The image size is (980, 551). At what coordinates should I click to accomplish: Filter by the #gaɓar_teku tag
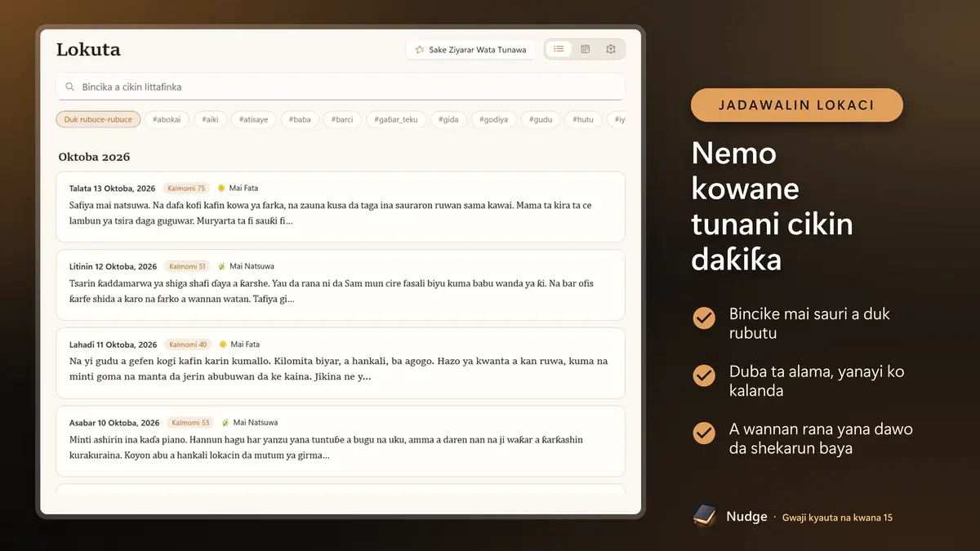coord(395,119)
